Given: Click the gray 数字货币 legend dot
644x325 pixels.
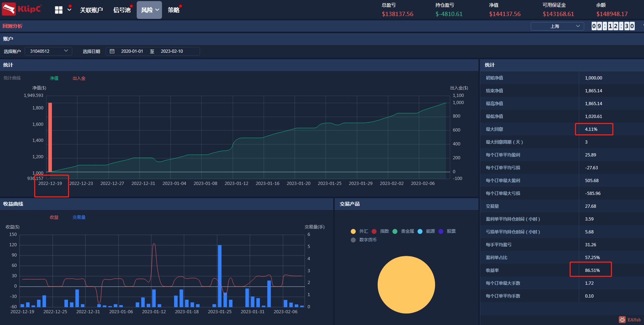Looking at the screenshot, I should pos(353,240).
